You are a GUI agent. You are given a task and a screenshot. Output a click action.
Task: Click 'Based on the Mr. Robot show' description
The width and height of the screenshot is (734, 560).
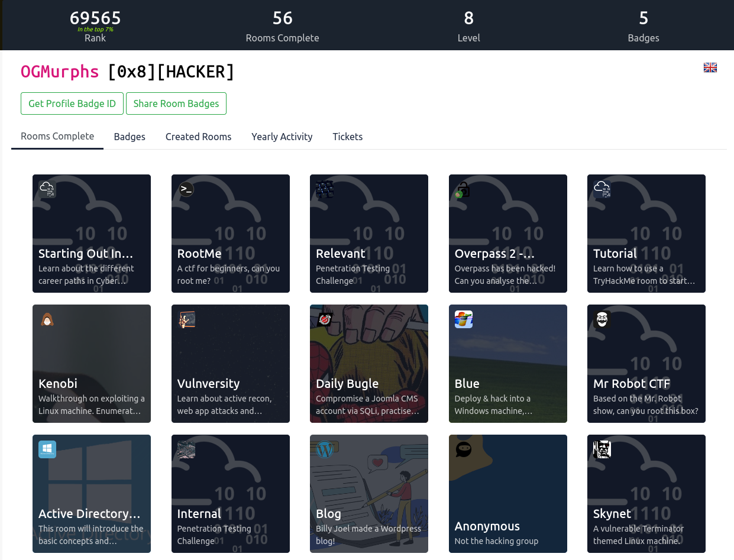click(x=645, y=404)
